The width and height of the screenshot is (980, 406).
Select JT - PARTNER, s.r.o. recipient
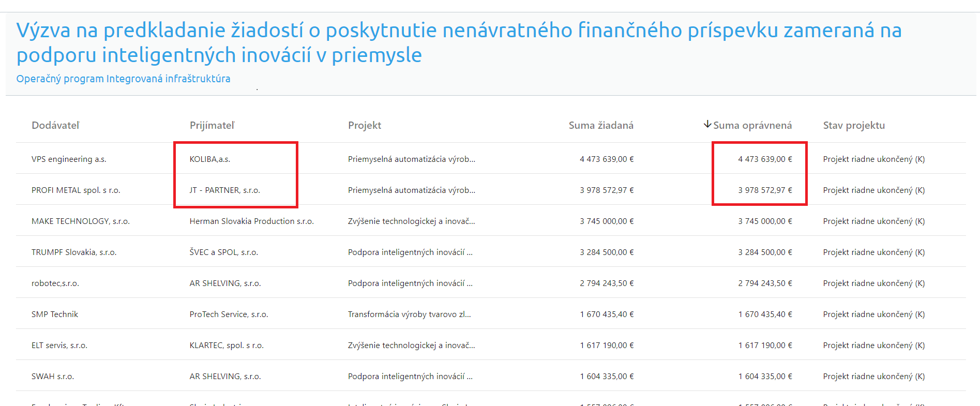click(x=224, y=190)
